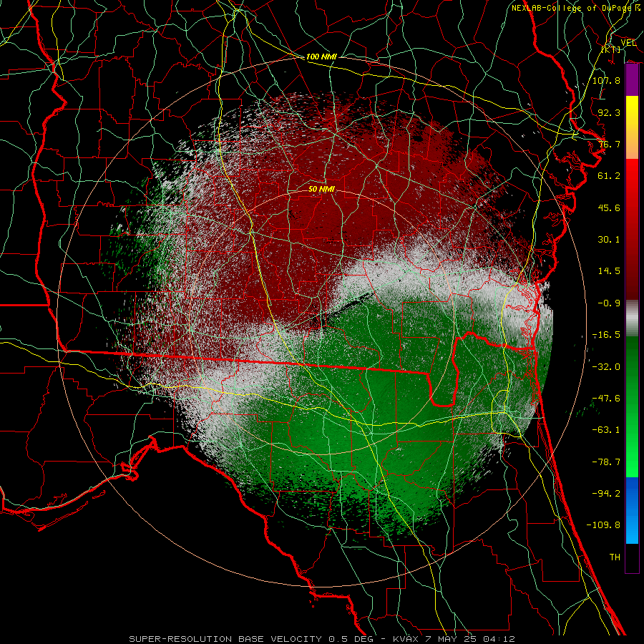Click the 92.3 velocity legend value

609,112
